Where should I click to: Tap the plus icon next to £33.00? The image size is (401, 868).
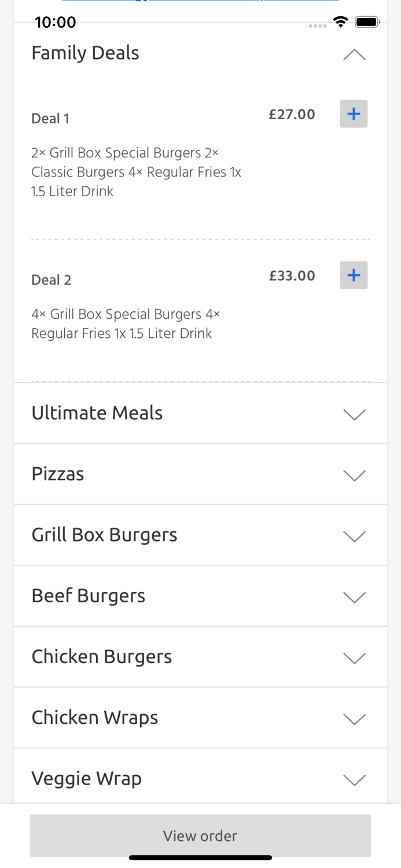[354, 275]
